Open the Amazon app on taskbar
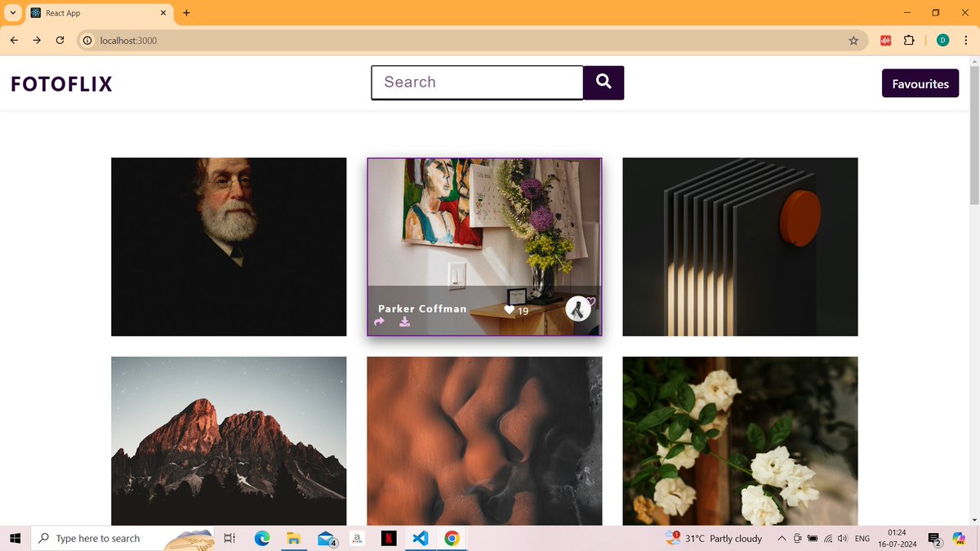Screen dimensions: 980x551 (x=357, y=538)
